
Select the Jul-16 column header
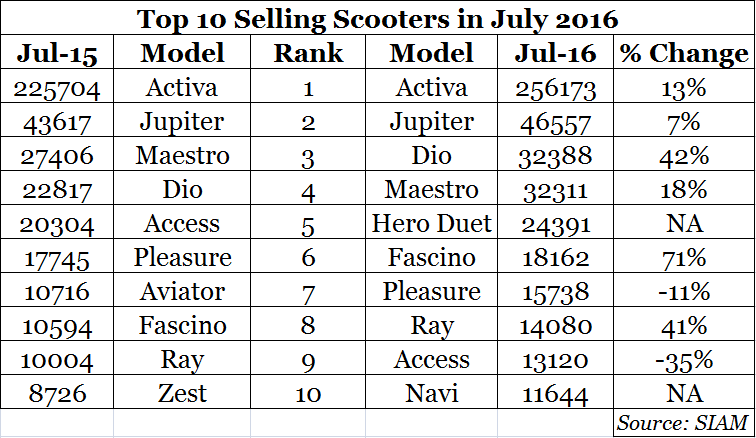556,53
